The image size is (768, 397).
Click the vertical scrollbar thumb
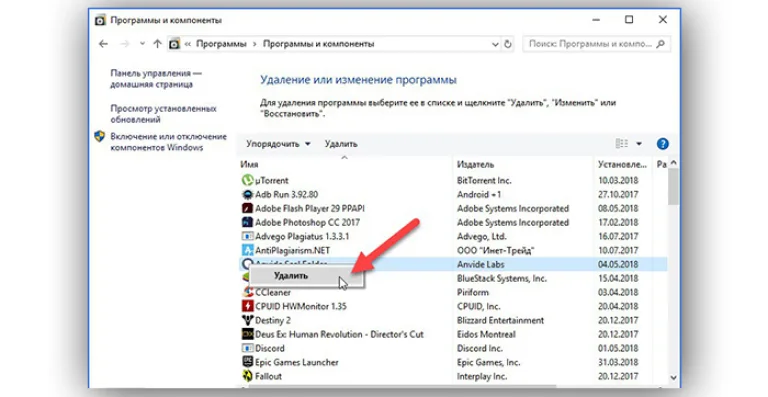tap(673, 187)
